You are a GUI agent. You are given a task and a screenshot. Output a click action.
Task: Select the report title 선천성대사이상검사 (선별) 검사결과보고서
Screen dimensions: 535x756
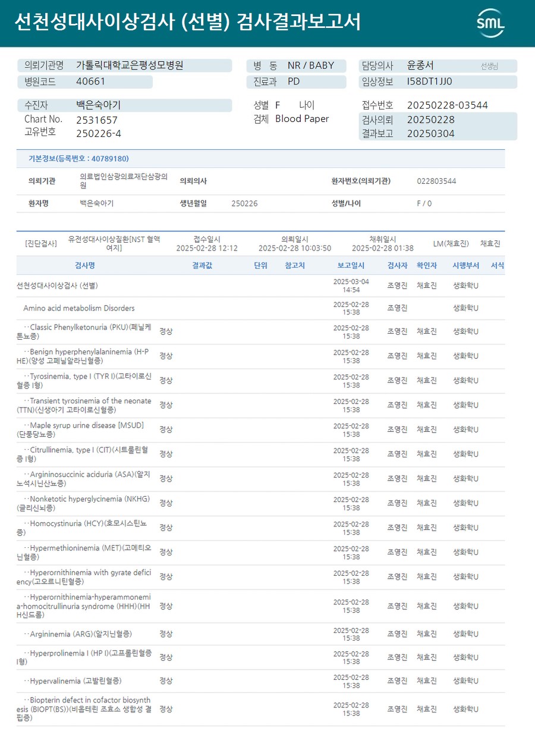tap(187, 23)
